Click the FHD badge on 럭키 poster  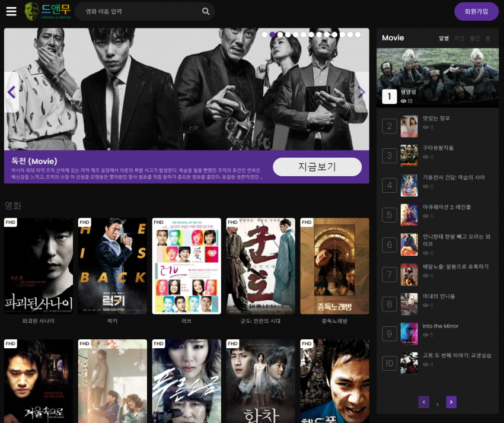tap(85, 222)
